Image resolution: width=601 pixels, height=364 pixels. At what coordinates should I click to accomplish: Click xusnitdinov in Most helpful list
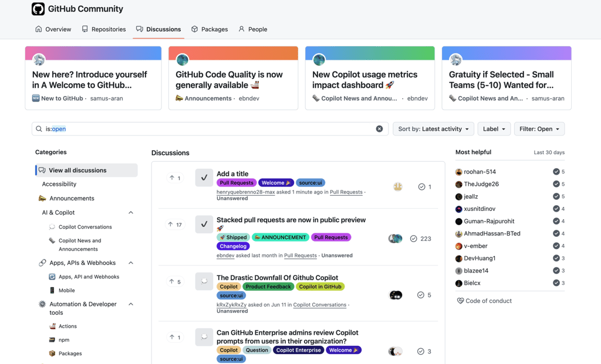pos(480,209)
